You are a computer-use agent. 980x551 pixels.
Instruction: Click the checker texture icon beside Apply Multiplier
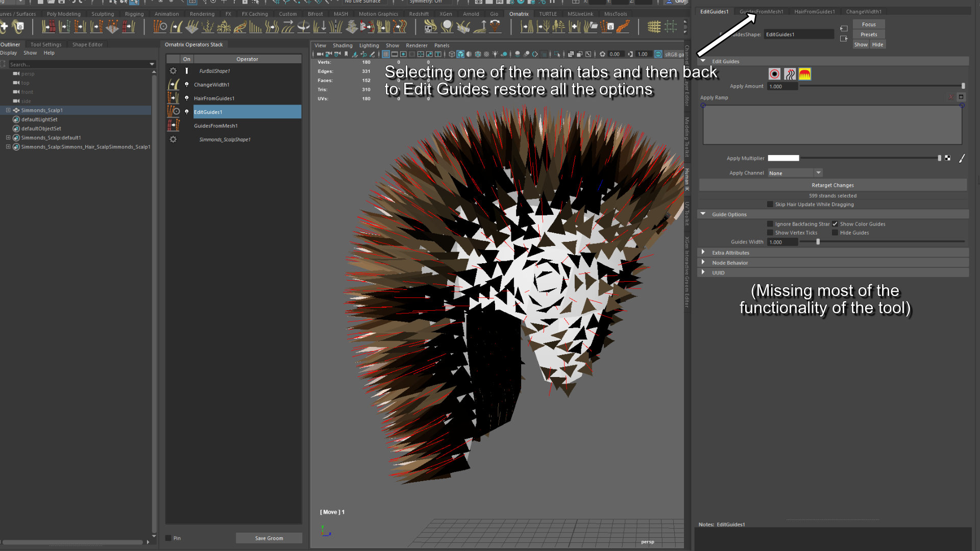tap(948, 158)
